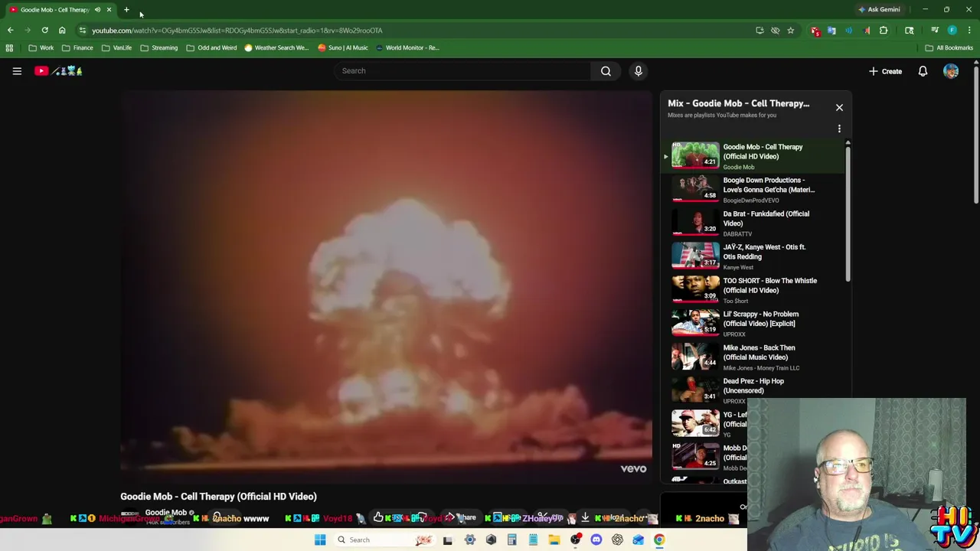Go back with the browser back arrow

coord(10,31)
